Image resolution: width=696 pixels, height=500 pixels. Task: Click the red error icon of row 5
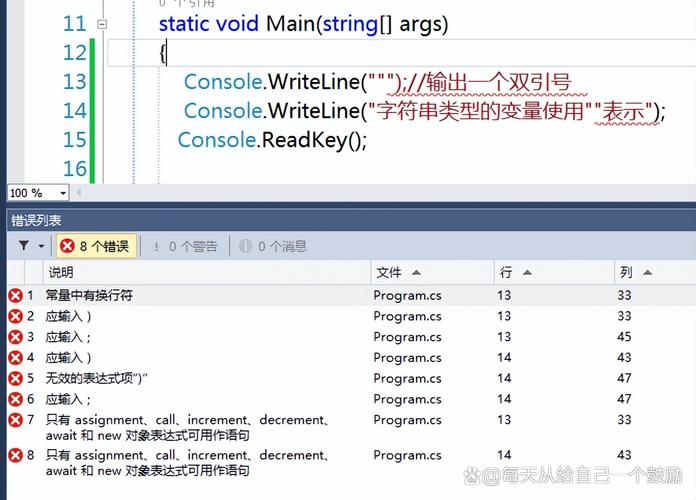[16, 378]
